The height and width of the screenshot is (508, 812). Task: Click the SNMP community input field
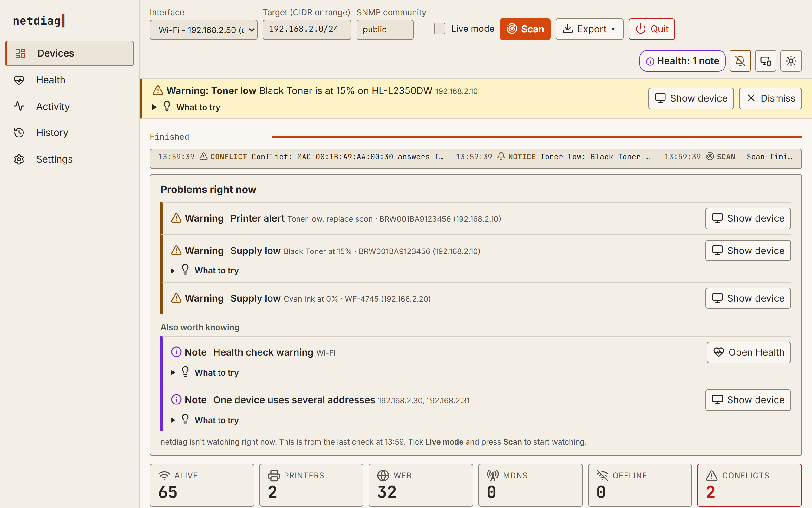pos(385,30)
